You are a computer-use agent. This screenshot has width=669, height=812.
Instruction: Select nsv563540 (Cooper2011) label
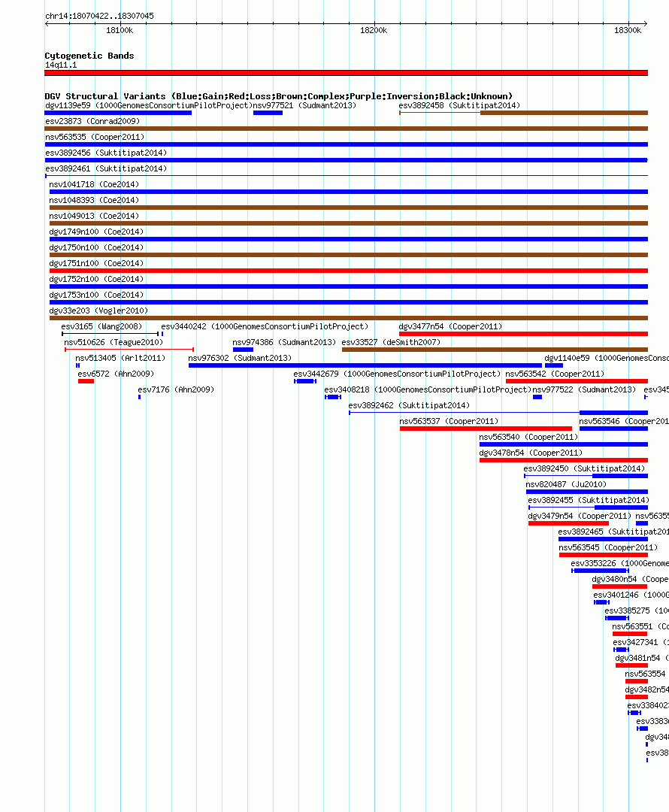click(528, 437)
